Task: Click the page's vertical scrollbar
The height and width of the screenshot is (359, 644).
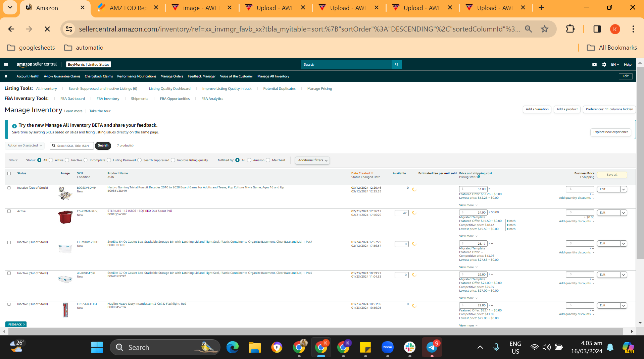Action: [x=640, y=163]
